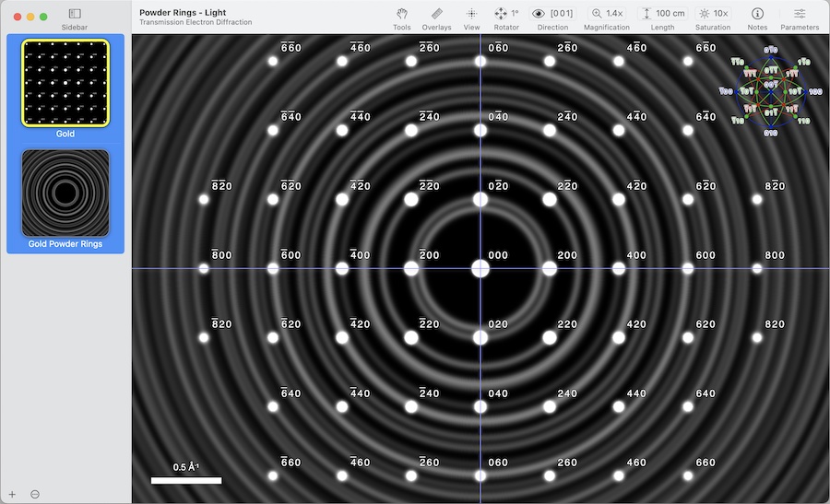Open the Parameters sliders icon
830x504 pixels.
[x=800, y=14]
